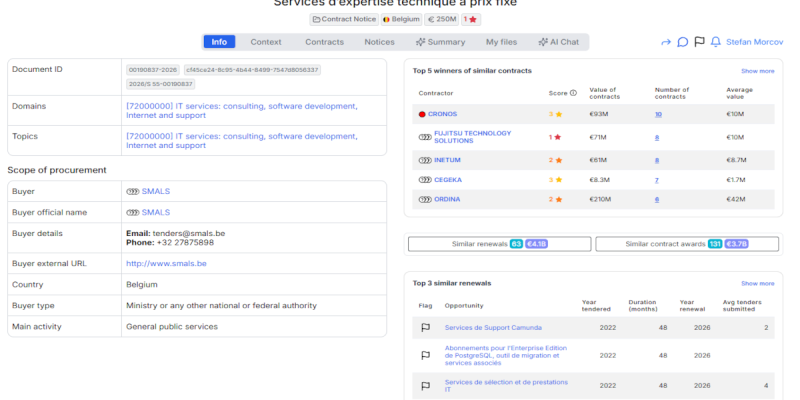Open Services de Support Camunda opportunity

click(493, 328)
